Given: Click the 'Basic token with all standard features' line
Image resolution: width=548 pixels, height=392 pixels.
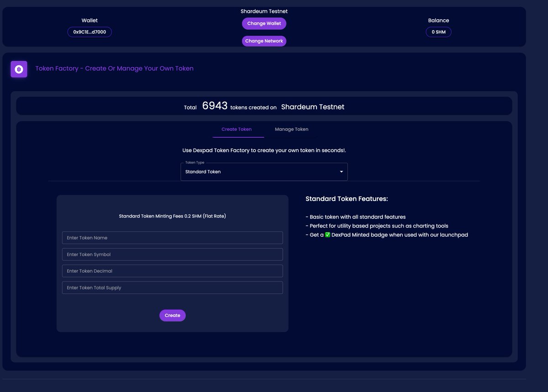Looking at the screenshot, I should pos(356,217).
